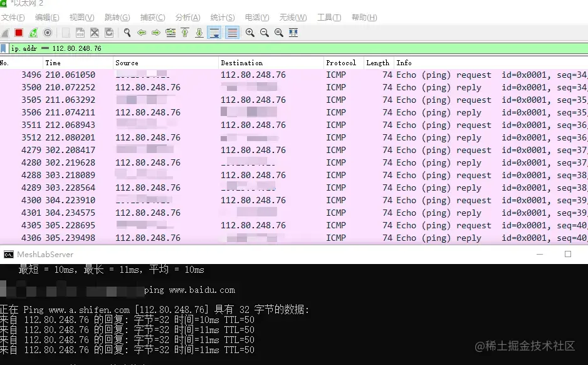
Task: Click the start capture shark fin icon
Action: 5,33
